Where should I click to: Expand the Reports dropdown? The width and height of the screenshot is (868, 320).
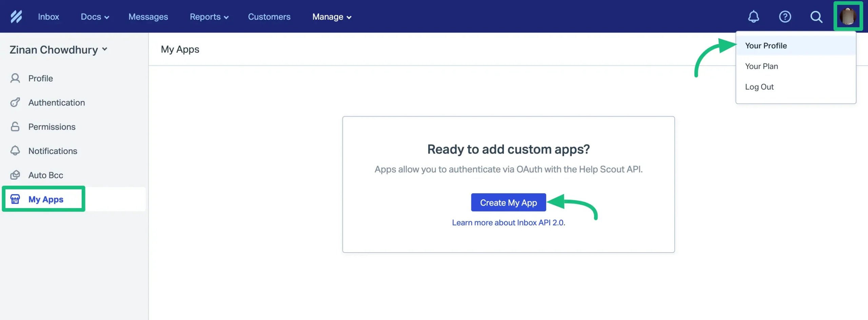(209, 16)
